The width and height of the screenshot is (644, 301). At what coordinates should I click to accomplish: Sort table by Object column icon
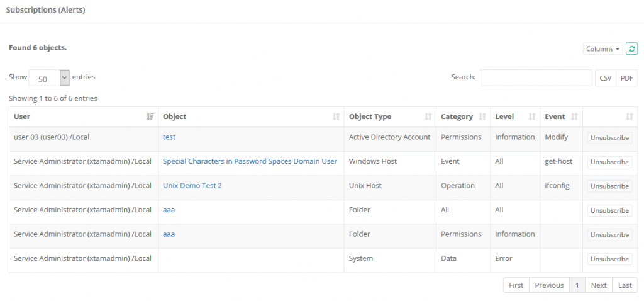pyautogui.click(x=336, y=116)
